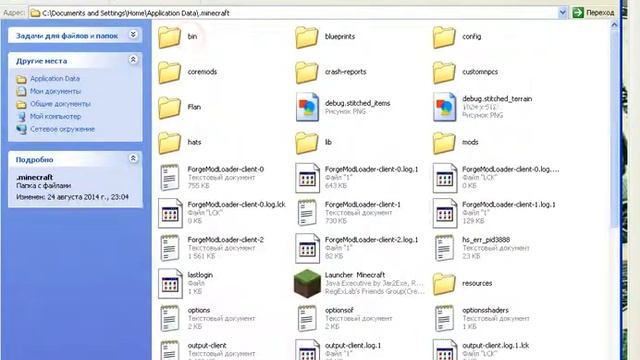Open the bin folder icon
This screenshot has height=360, width=640.
tap(169, 37)
